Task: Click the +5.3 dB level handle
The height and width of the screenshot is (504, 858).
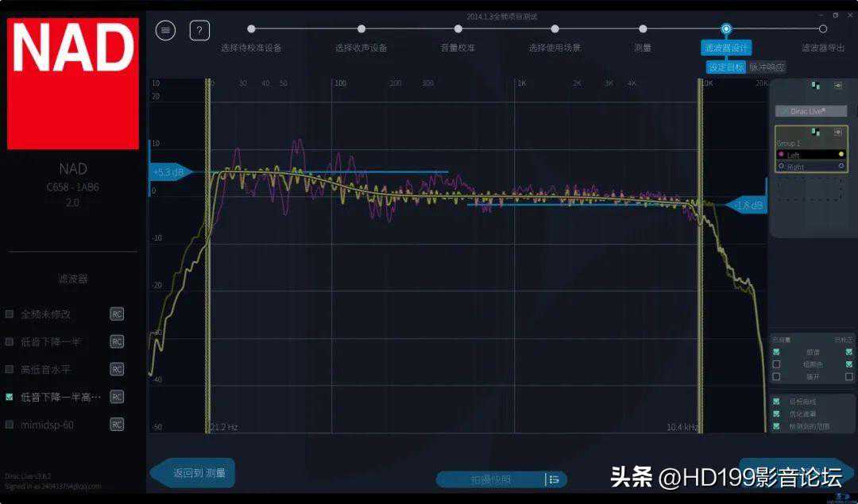Action: [169, 172]
